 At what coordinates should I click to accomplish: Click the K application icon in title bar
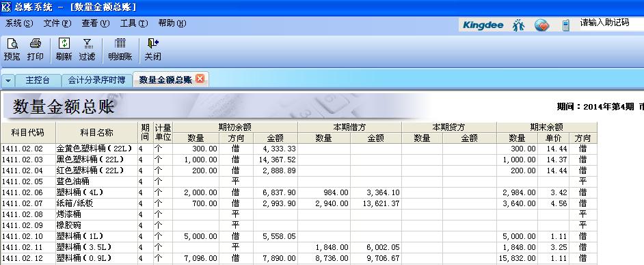6,7
